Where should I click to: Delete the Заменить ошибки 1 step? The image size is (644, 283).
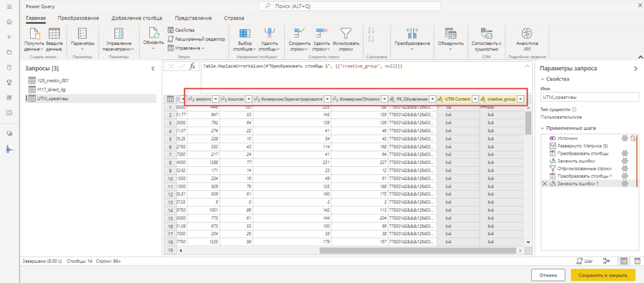tap(544, 184)
